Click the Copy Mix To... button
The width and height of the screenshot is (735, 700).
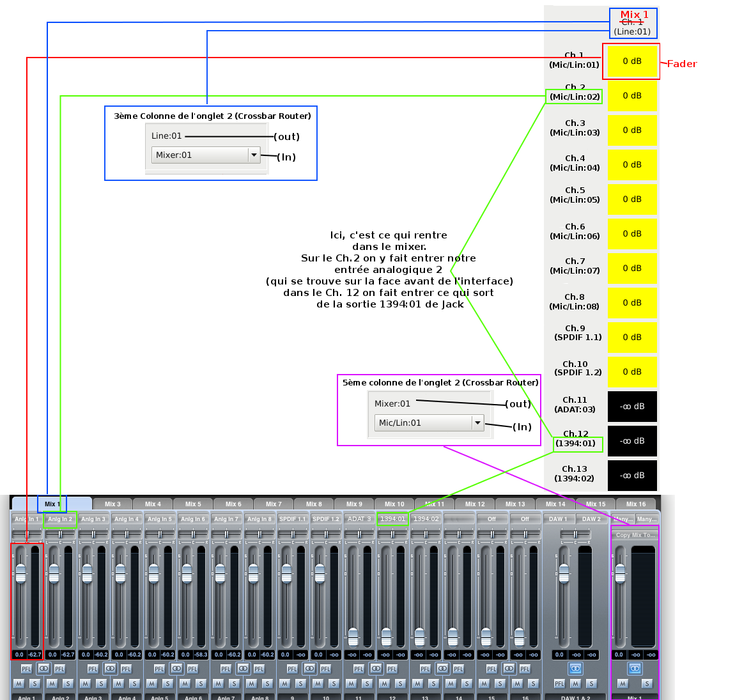pos(636,535)
